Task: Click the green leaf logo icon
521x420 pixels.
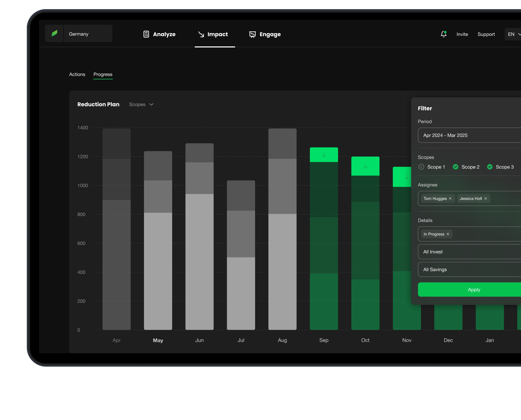Action: pos(54,33)
